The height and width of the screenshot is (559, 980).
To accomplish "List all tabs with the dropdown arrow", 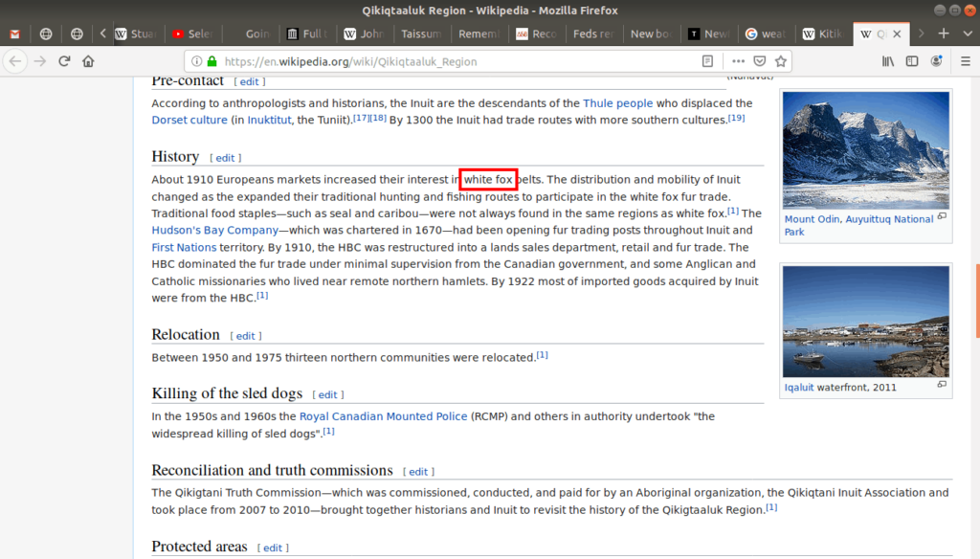I will [968, 34].
